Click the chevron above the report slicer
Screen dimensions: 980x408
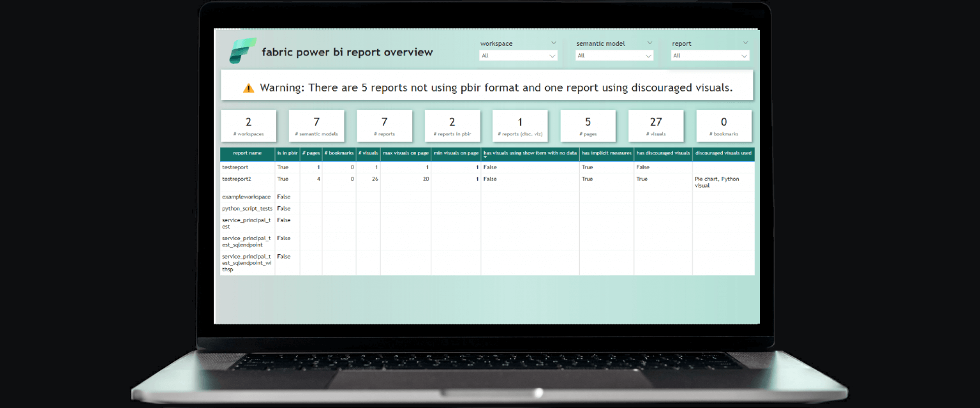pos(745,43)
